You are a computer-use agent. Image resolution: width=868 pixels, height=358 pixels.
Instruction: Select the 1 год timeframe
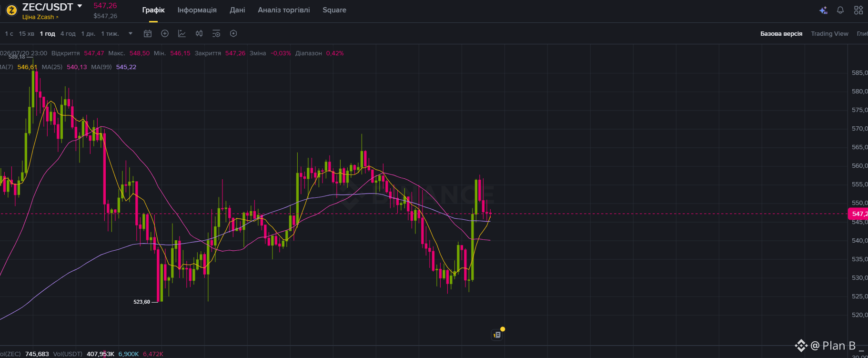click(47, 34)
